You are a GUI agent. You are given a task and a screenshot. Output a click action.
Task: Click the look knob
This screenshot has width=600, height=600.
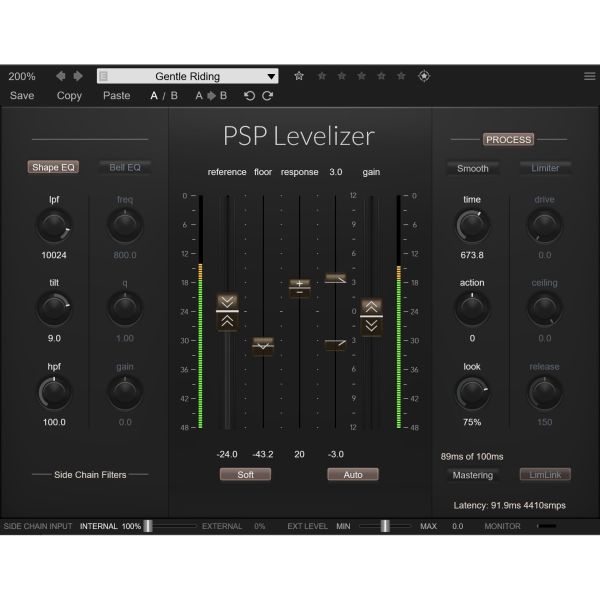point(472,393)
